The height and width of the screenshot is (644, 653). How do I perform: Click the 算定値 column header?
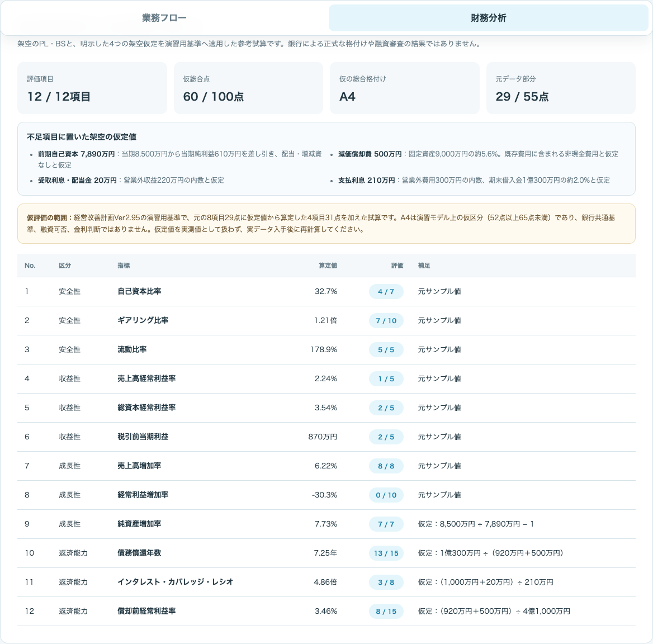point(328,266)
